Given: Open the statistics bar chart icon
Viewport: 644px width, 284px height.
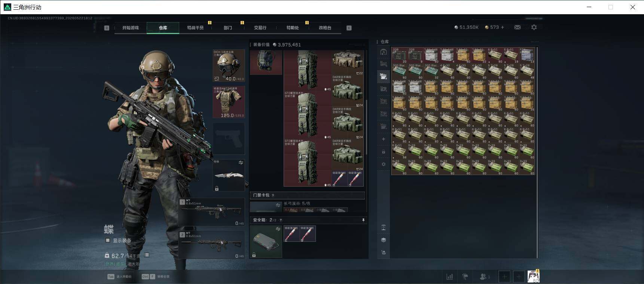Looking at the screenshot, I should pyautogui.click(x=449, y=277).
